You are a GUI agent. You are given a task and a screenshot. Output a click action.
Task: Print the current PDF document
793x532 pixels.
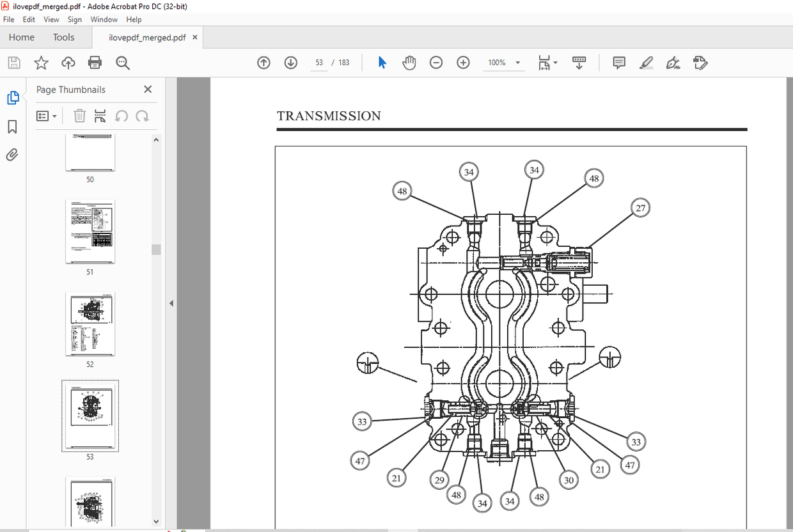click(x=95, y=63)
